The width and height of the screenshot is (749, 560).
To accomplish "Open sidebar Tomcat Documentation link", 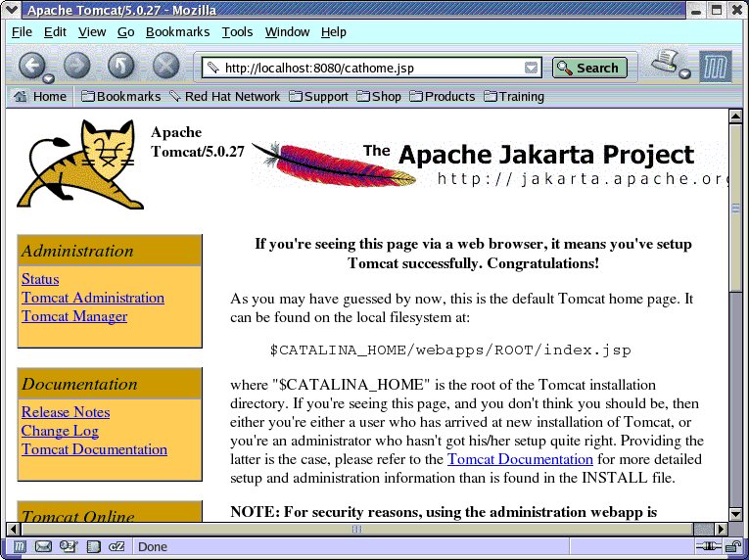I will 94,449.
